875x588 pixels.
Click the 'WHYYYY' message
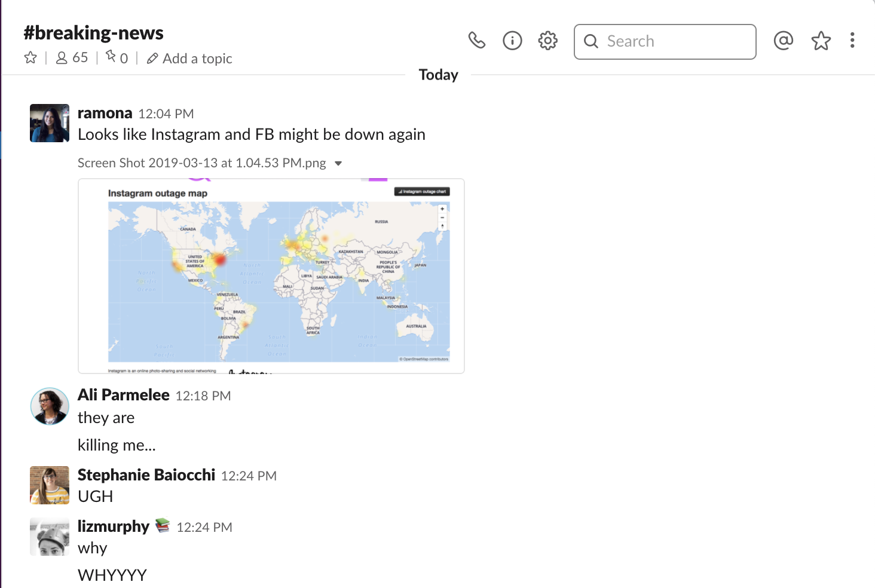(x=112, y=575)
